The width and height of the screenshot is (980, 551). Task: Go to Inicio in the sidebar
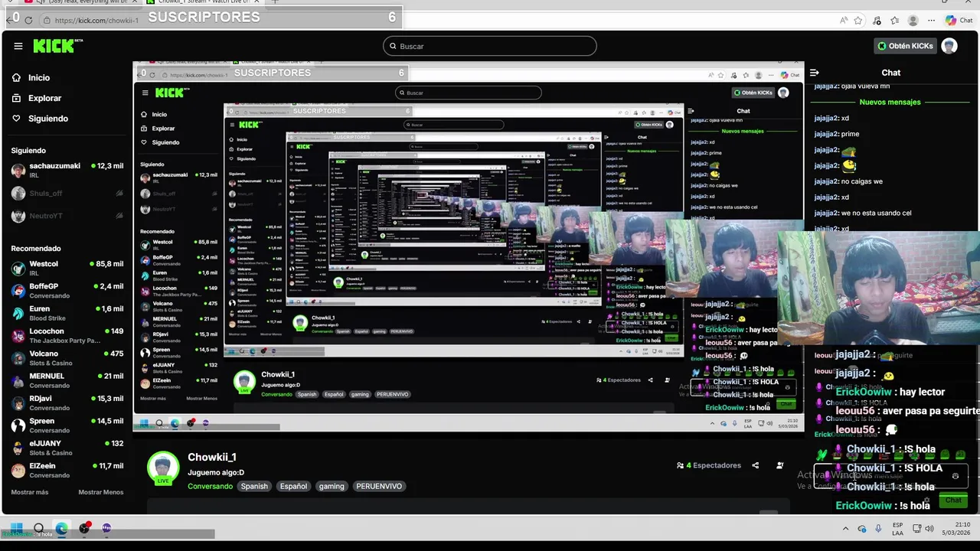31,77
